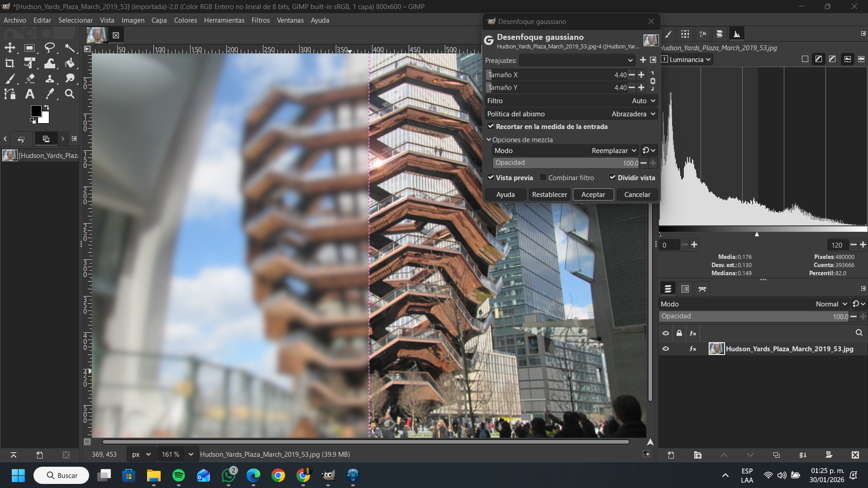
Task: Activate the Text tool
Action: [x=30, y=94]
